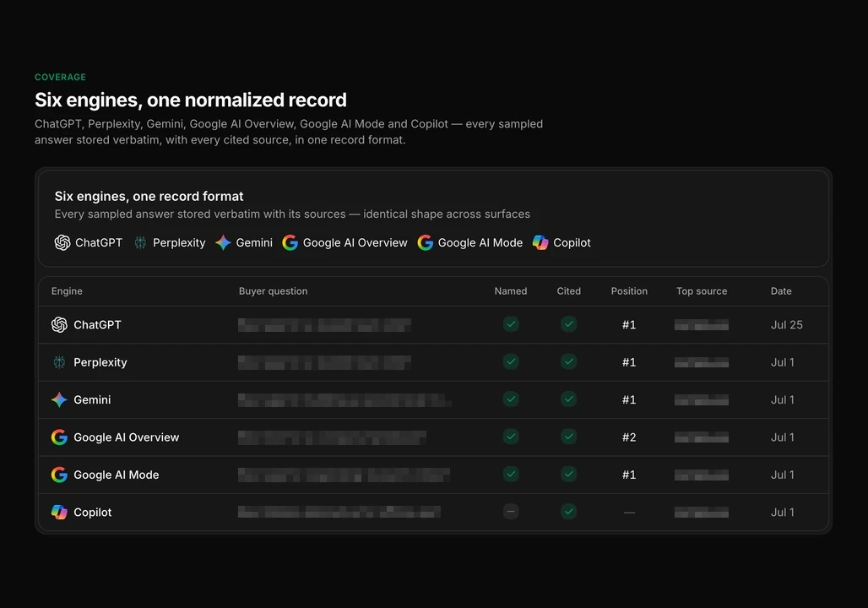Click the card title Six engines, one record format
This screenshot has height=608, width=868.
(x=149, y=196)
